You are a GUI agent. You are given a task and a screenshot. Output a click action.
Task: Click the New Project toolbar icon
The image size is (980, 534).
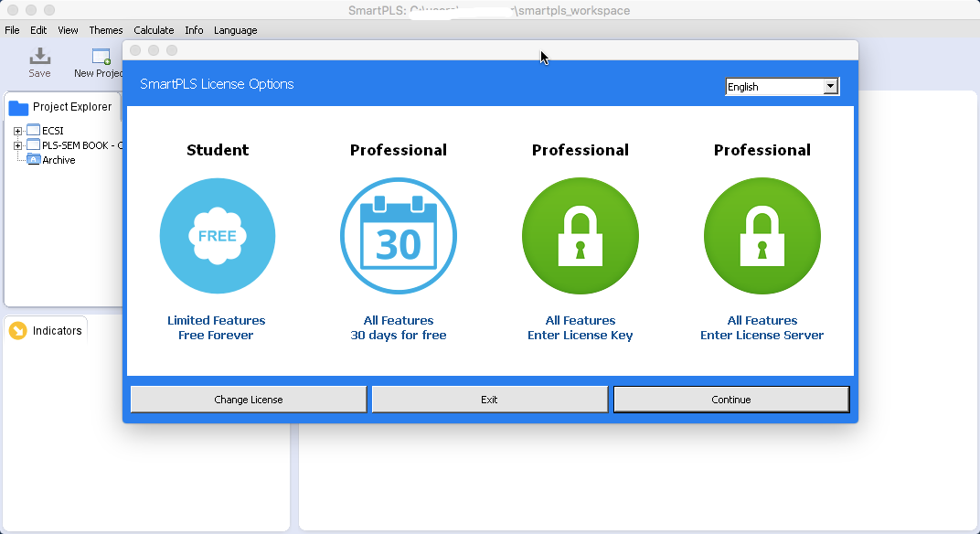pos(101,57)
